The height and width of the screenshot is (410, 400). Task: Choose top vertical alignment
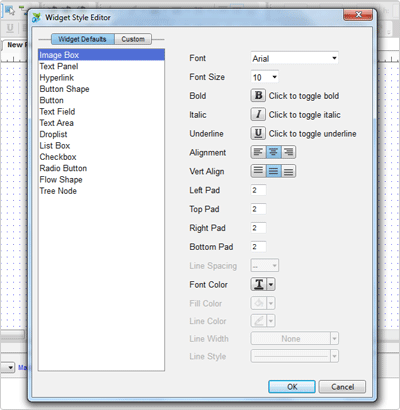click(x=258, y=171)
